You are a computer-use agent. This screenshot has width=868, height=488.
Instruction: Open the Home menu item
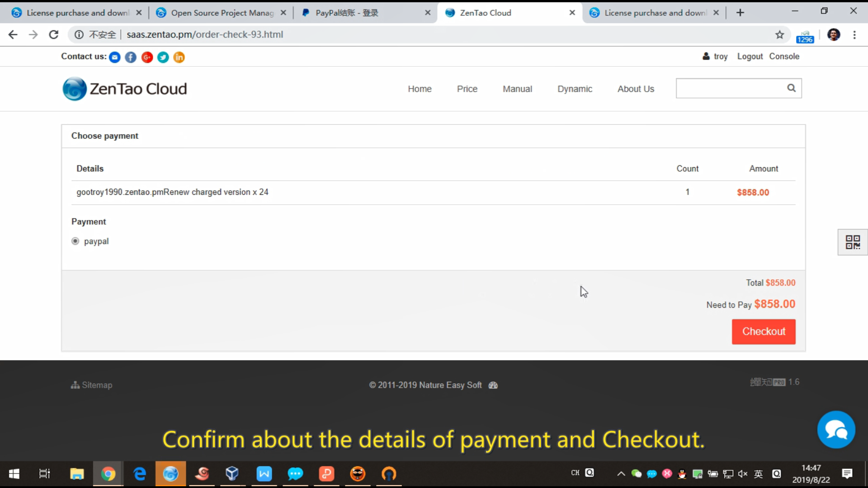tap(420, 89)
